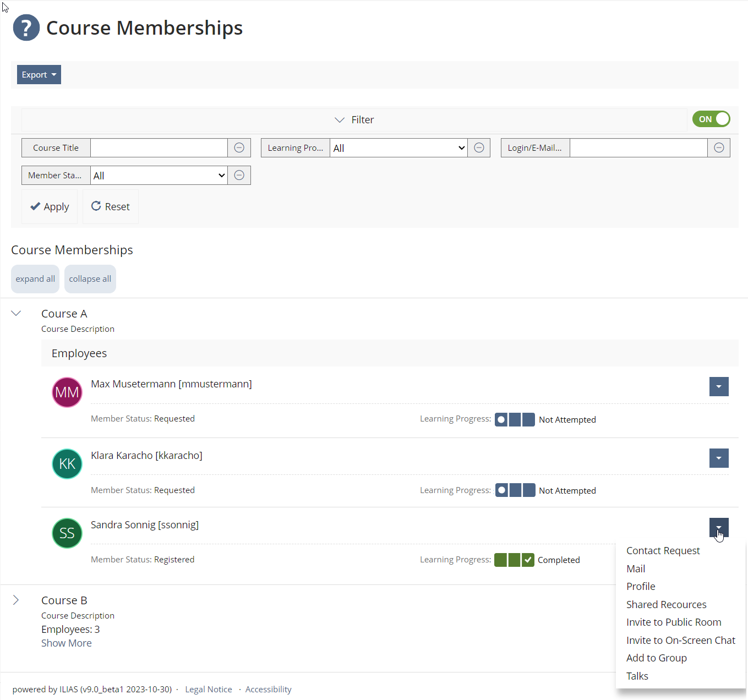
Task: Choose Invite to Public Room option
Action: [673, 622]
